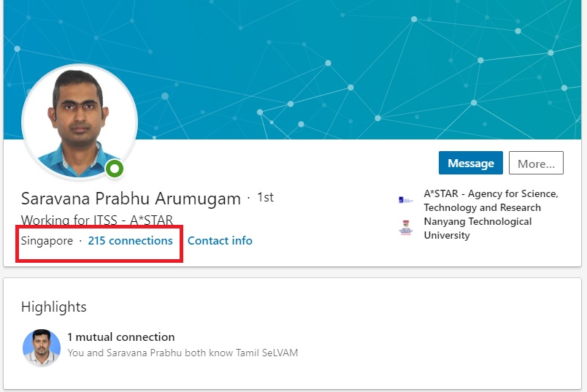Click the Working for ITSS headline
The width and height of the screenshot is (587, 392).
click(x=96, y=220)
